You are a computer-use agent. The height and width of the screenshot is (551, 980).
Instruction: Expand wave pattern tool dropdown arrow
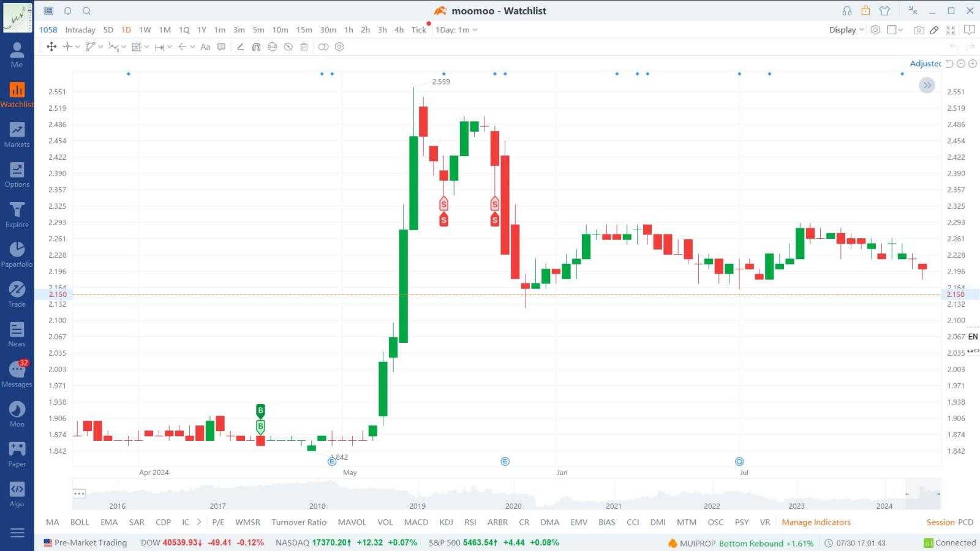[124, 47]
